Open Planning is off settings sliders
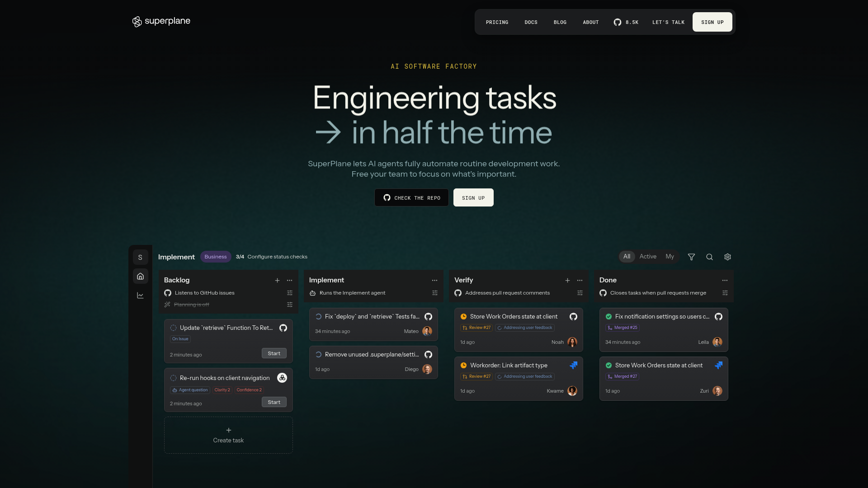Screen dimensions: 868x488 (x=290, y=305)
